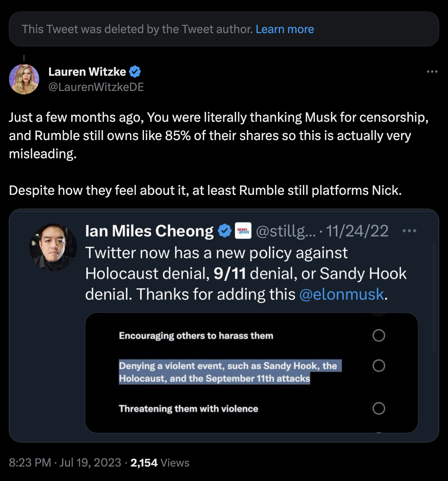
Task: Click the highlighted 'Denying a violent event' option text
Action: [x=228, y=372]
